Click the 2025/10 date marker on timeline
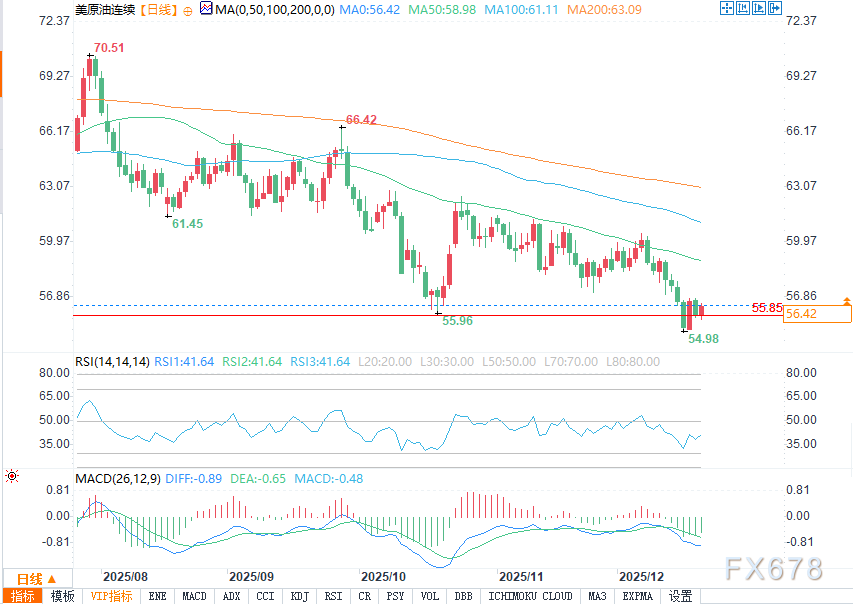The image size is (853, 604). click(381, 577)
